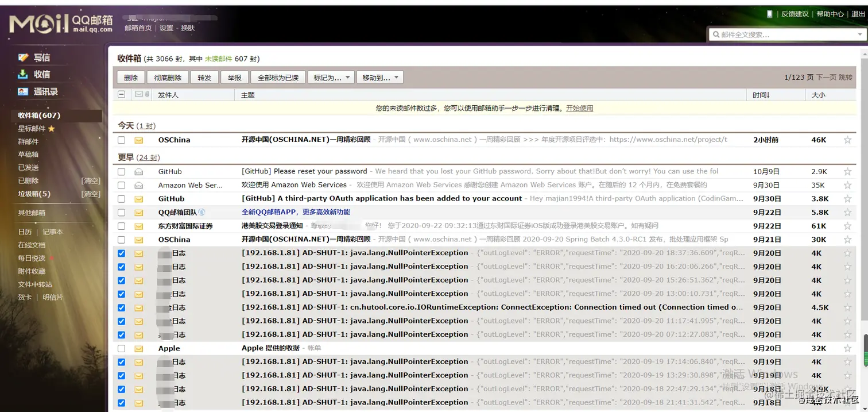Toggle the select-all mails checkbox
This screenshot has height=412, width=868.
(x=121, y=94)
